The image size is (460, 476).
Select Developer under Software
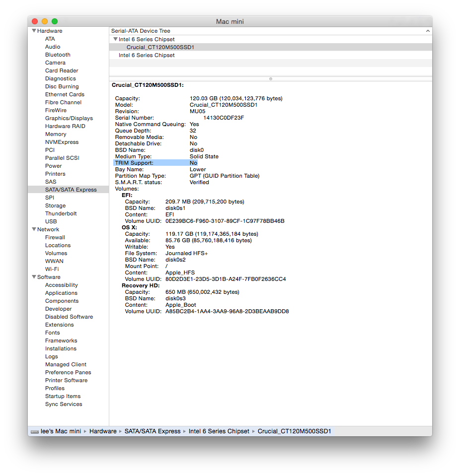click(58, 309)
